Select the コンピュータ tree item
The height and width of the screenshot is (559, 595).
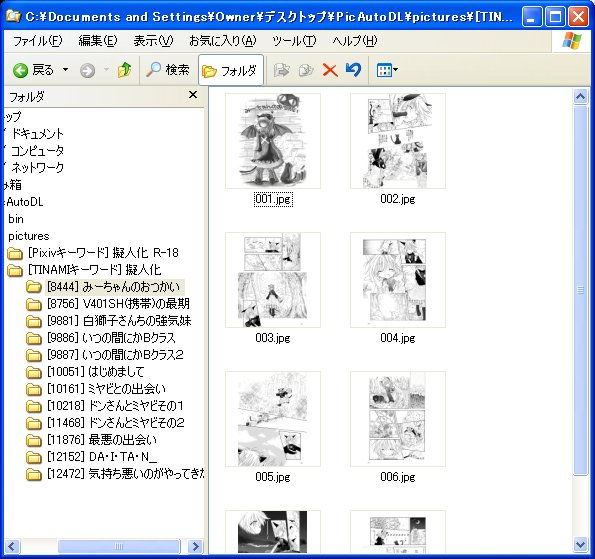coord(37,151)
